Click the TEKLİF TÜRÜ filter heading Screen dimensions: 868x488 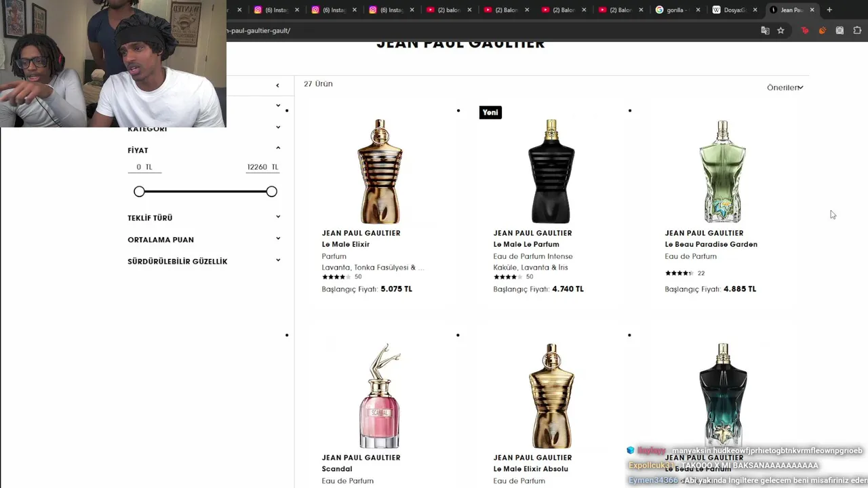point(150,218)
